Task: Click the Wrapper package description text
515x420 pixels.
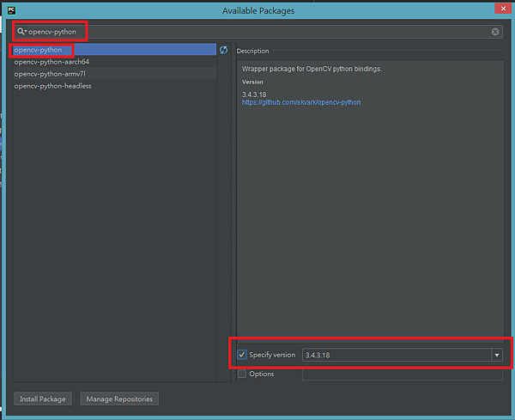Action: [x=312, y=69]
